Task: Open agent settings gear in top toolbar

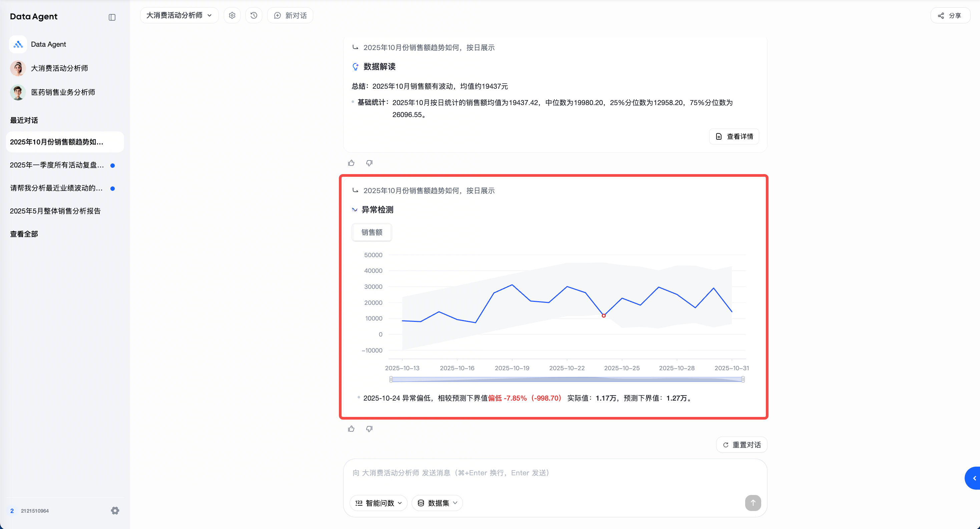Action: 232,15
